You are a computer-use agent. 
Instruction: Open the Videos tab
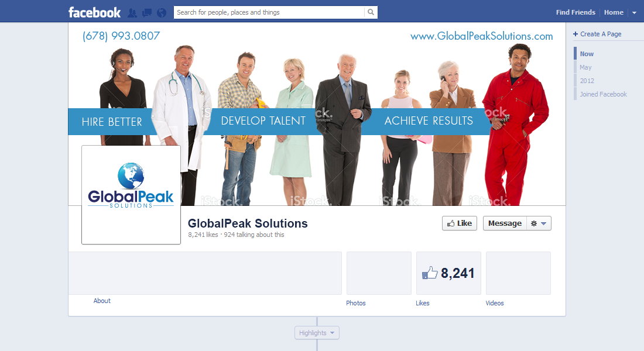tap(495, 303)
